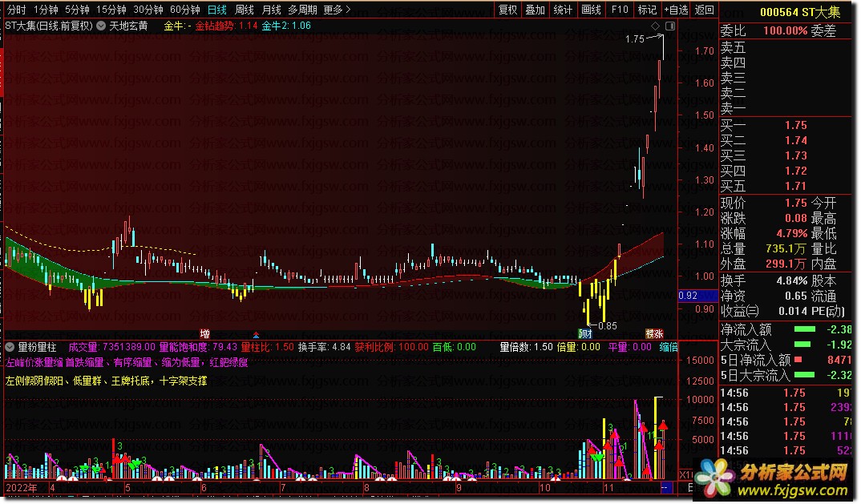Click the 获利比例 100.00 readout

click(391, 347)
